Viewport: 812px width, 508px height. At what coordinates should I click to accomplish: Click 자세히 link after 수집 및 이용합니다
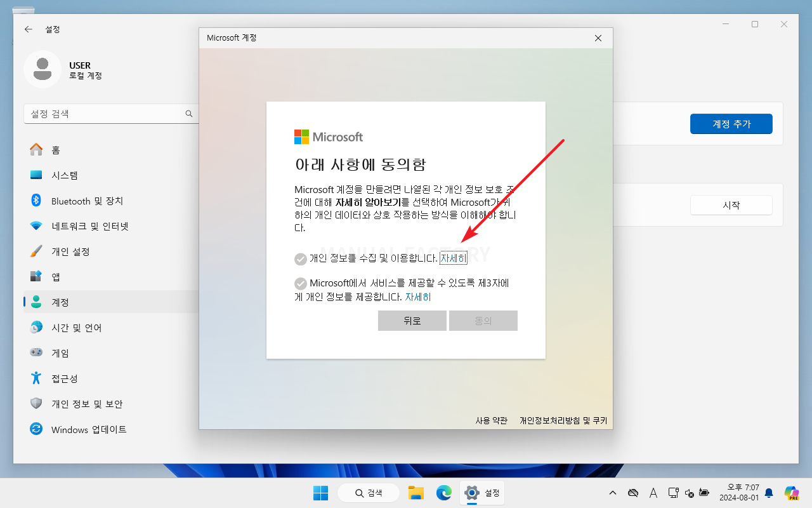point(454,258)
